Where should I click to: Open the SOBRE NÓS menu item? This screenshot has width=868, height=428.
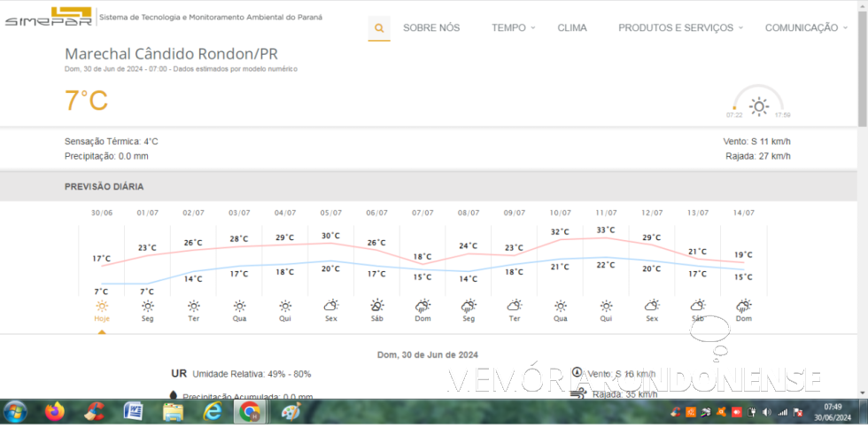pos(431,28)
